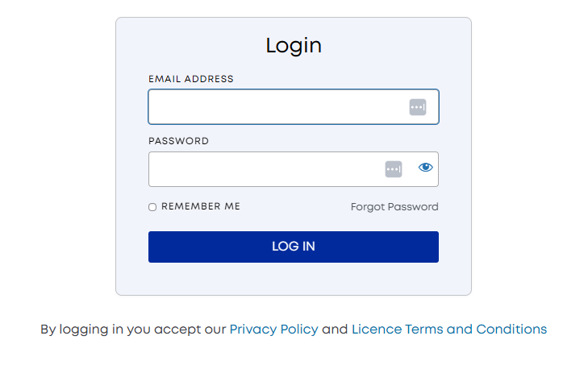This screenshot has height=365, width=588.
Task: Click the Password field label
Action: pos(178,141)
